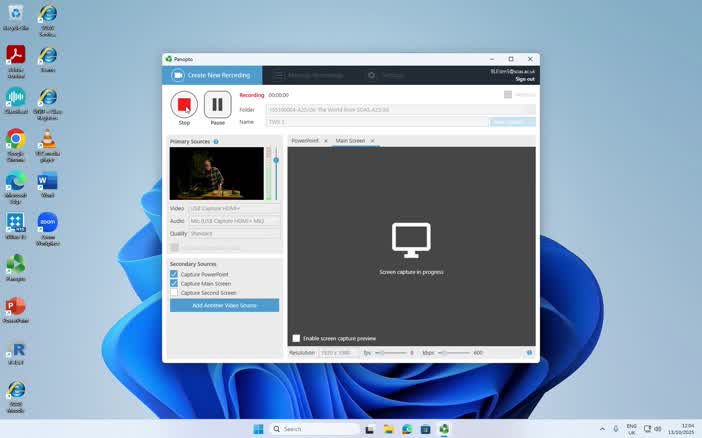Open the Google Chrome desktop icon
Viewport: 702px width, 438px height.
tap(16, 145)
